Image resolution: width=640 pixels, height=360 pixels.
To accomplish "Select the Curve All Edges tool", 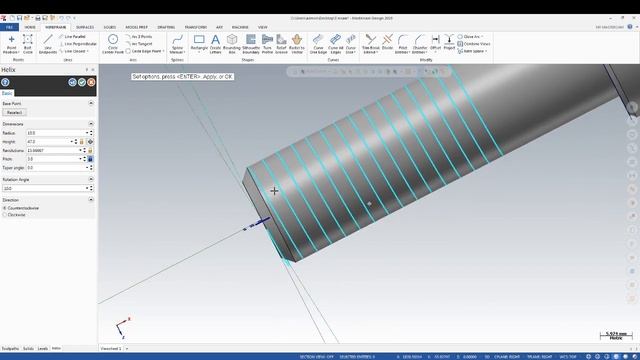I will (x=336, y=44).
